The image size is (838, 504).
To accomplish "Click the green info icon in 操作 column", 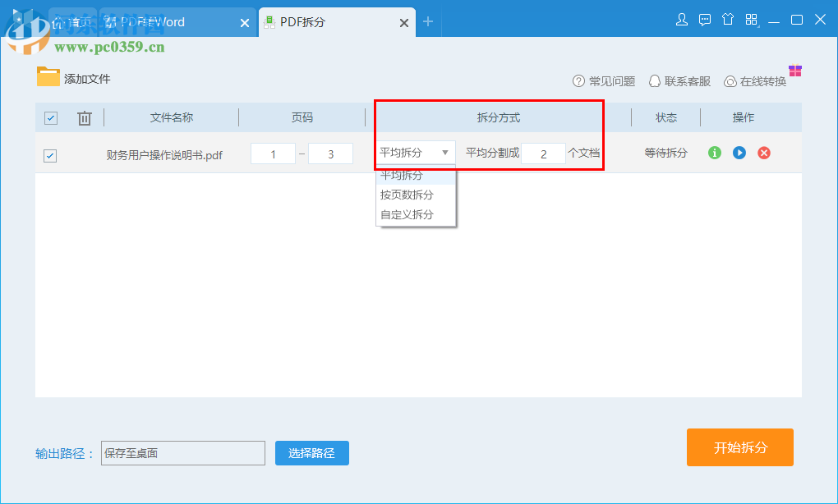I will [x=713, y=153].
